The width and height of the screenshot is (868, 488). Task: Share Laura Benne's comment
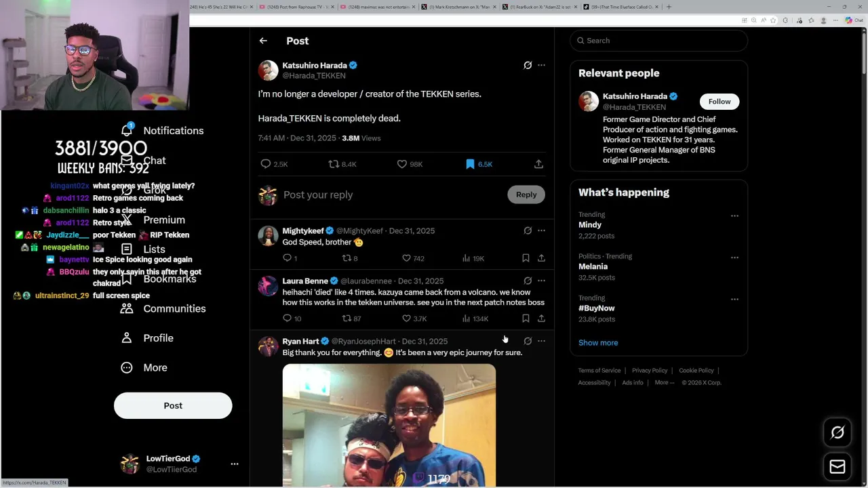(x=541, y=319)
